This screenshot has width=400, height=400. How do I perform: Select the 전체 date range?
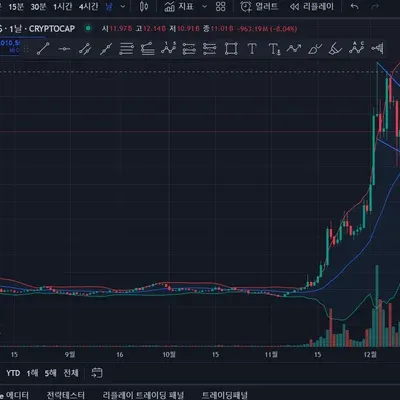(x=71, y=373)
